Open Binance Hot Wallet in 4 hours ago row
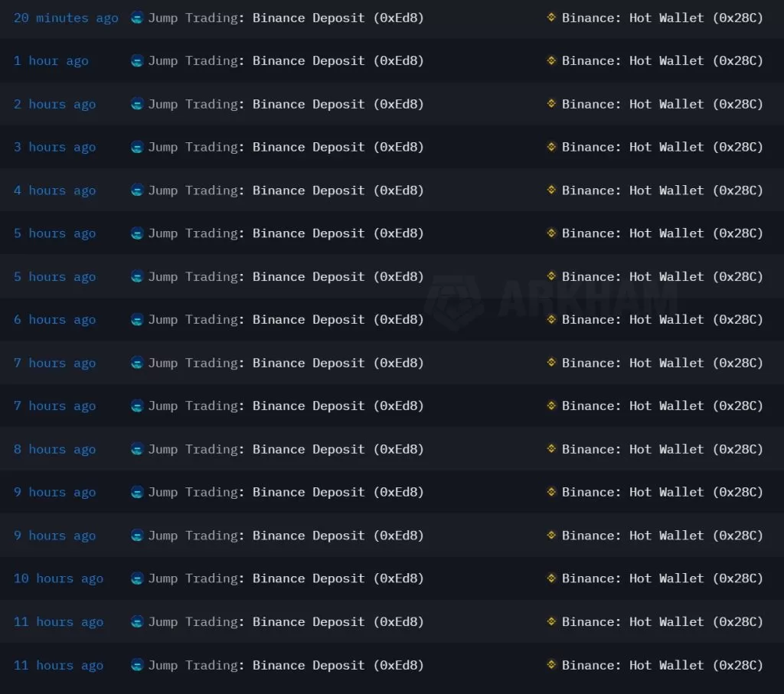The image size is (784, 694). tap(662, 191)
